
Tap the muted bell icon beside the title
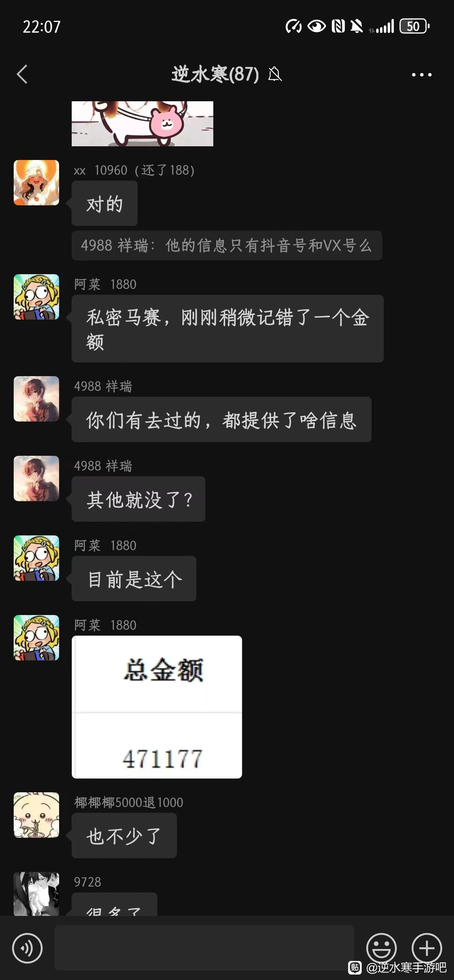click(x=275, y=74)
